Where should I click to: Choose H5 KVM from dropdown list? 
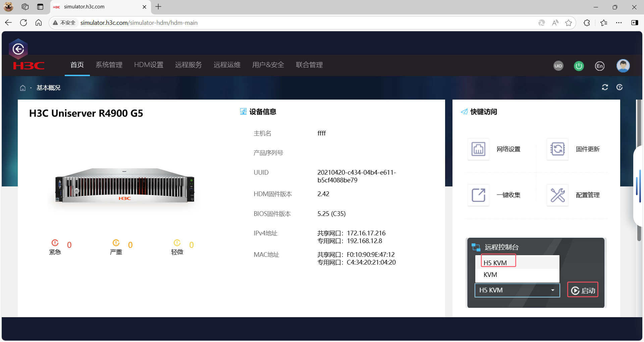pyautogui.click(x=517, y=263)
